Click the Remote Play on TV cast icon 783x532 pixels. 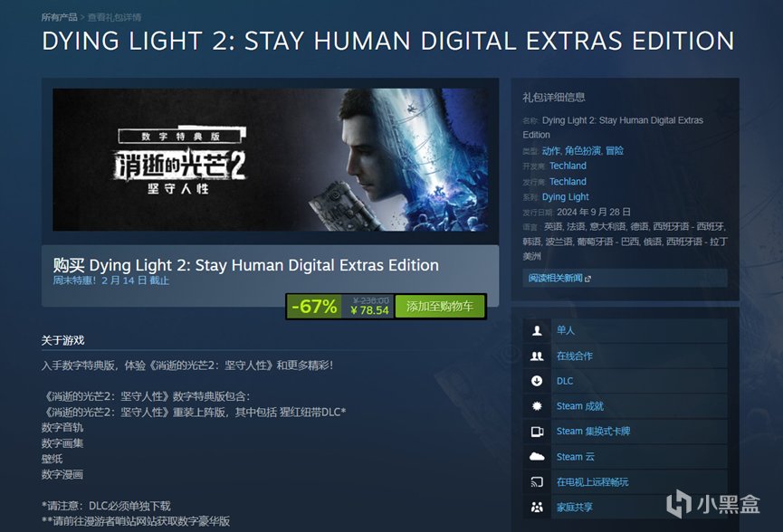click(x=537, y=481)
